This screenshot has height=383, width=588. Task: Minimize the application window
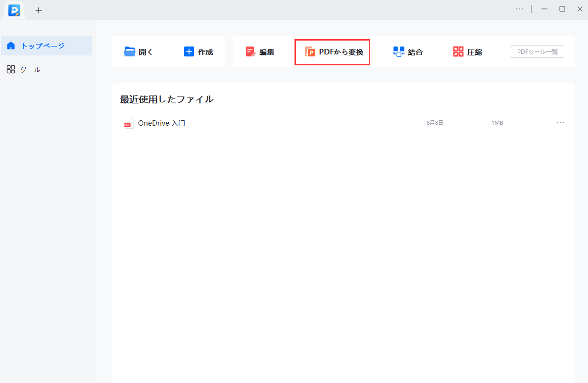(x=544, y=9)
